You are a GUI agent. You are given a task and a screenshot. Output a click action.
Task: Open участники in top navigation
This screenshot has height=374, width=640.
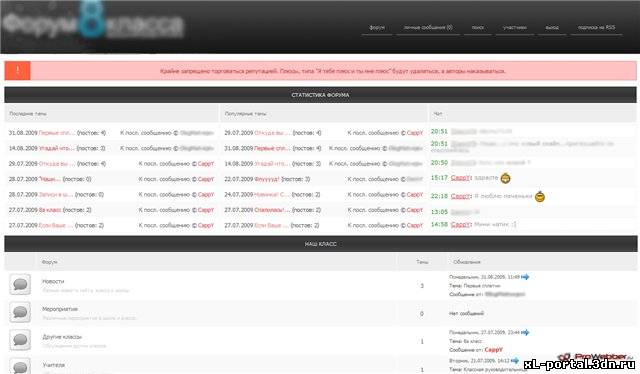514,27
